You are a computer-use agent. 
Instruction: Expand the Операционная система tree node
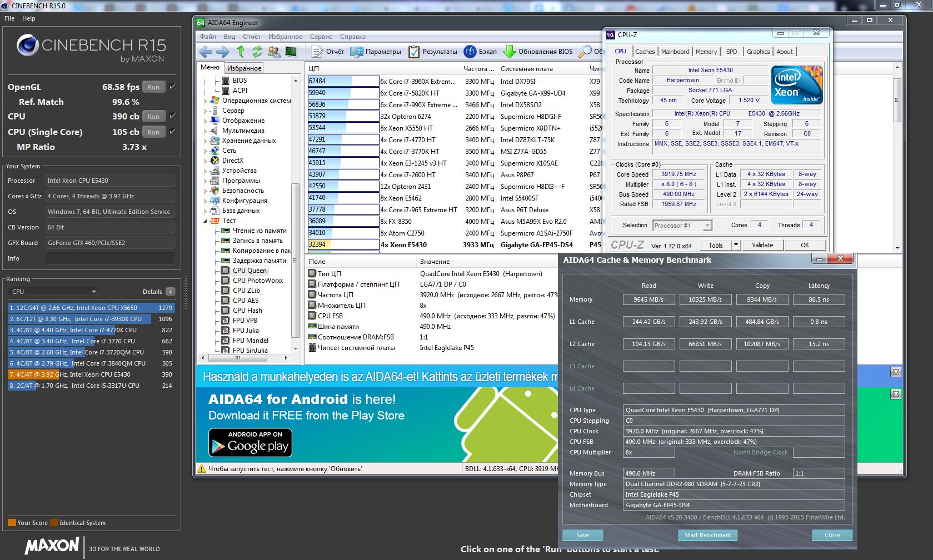205,101
